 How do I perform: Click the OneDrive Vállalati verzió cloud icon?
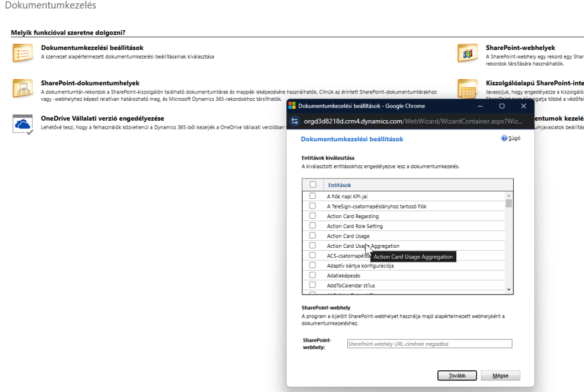tap(23, 124)
